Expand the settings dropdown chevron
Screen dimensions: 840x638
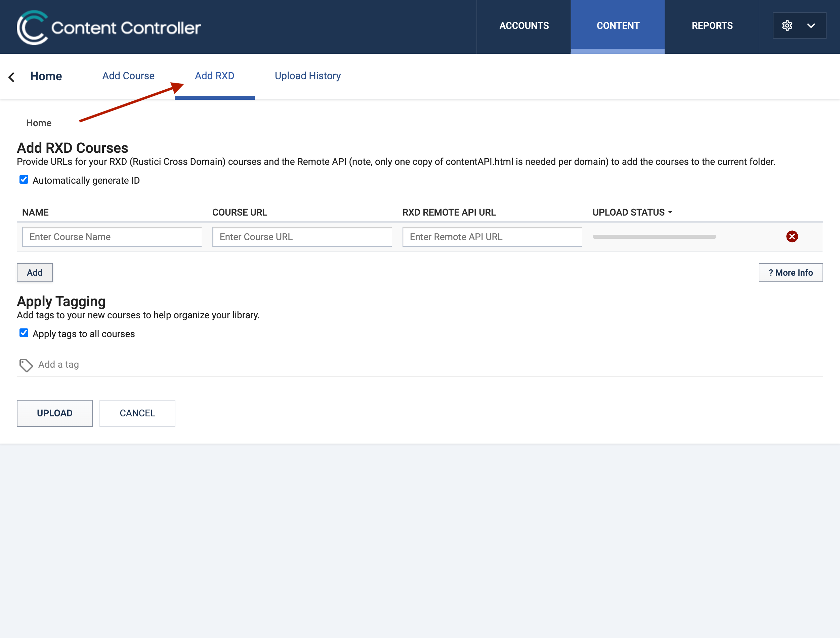tap(811, 26)
